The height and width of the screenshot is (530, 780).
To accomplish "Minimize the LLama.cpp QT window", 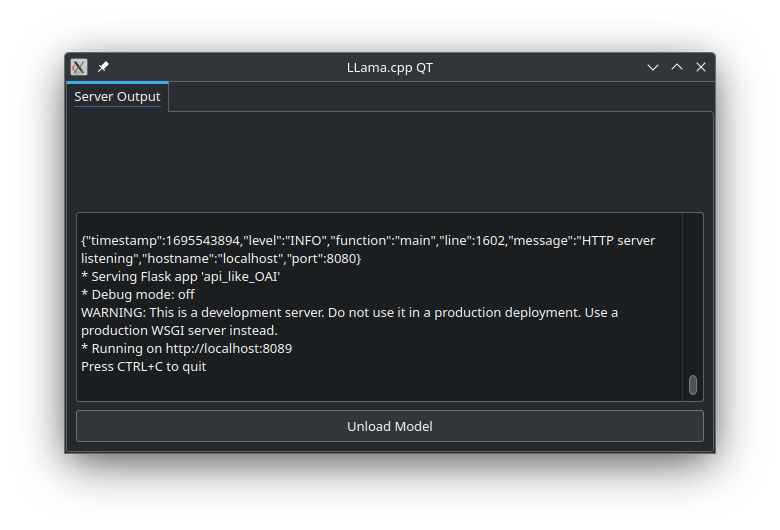I will (653, 67).
